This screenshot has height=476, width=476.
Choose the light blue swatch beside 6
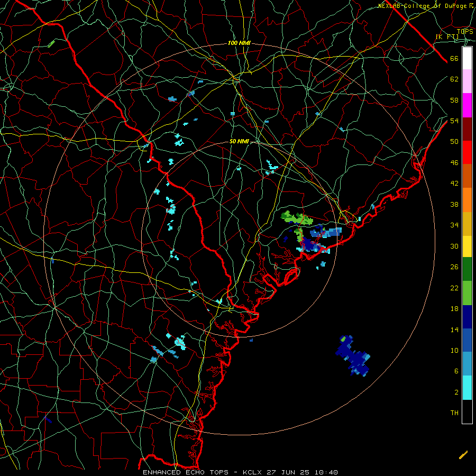467,364
